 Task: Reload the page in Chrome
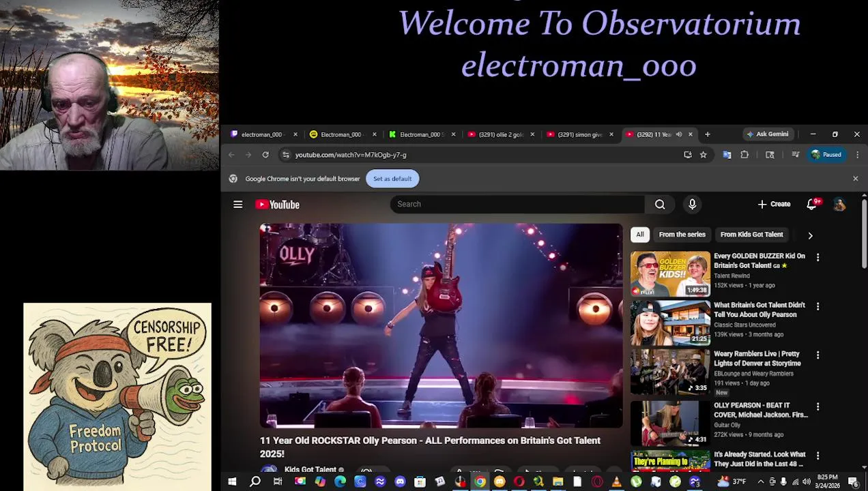point(265,155)
